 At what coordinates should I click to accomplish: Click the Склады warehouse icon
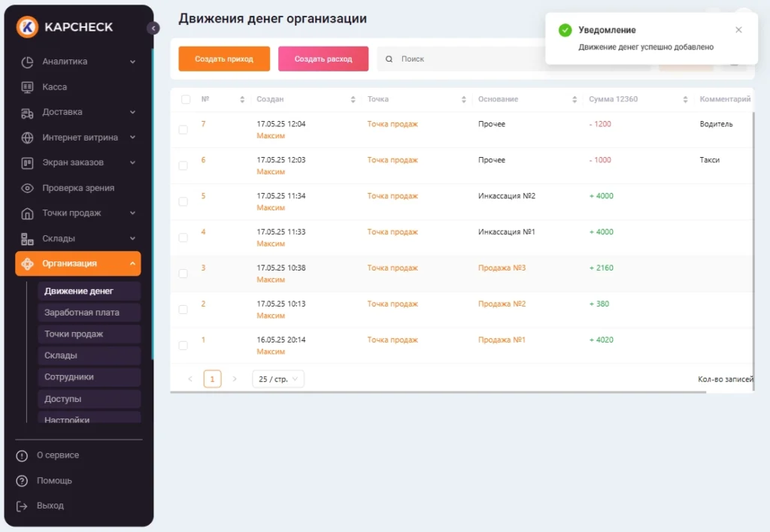(x=27, y=239)
